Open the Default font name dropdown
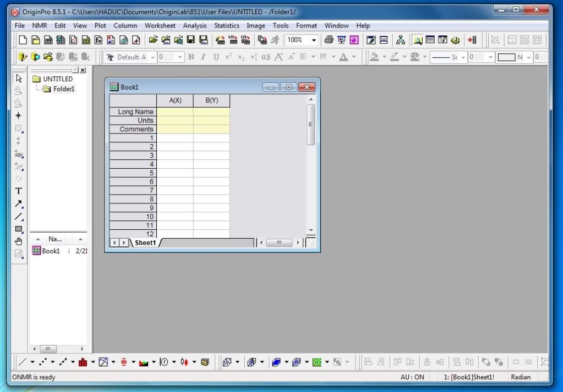 (x=152, y=57)
